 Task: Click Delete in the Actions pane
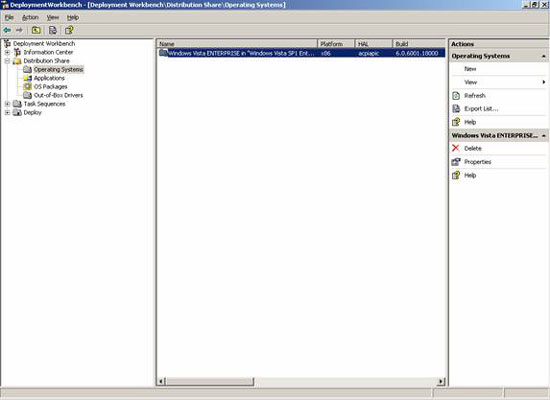[x=473, y=148]
